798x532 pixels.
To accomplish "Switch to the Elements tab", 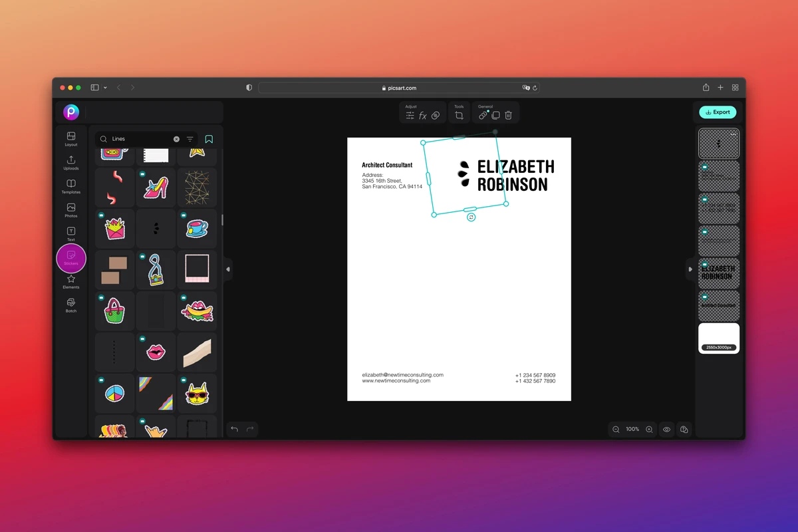I will coord(70,281).
